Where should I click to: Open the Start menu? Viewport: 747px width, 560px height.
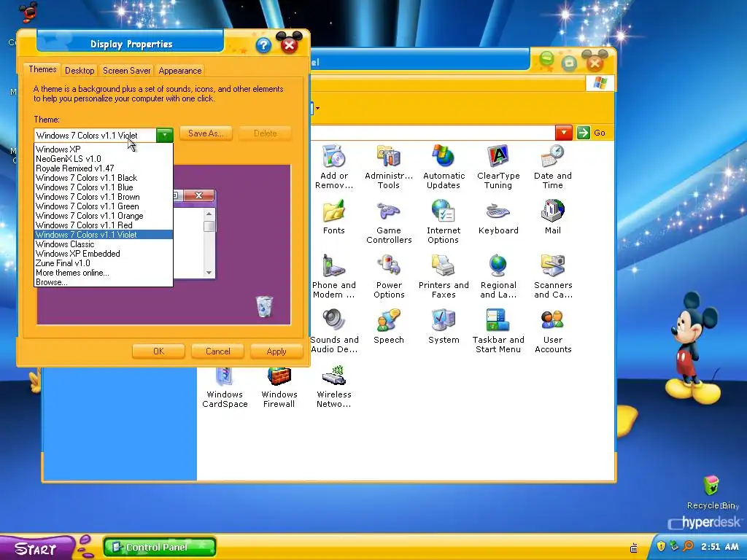tap(36, 548)
